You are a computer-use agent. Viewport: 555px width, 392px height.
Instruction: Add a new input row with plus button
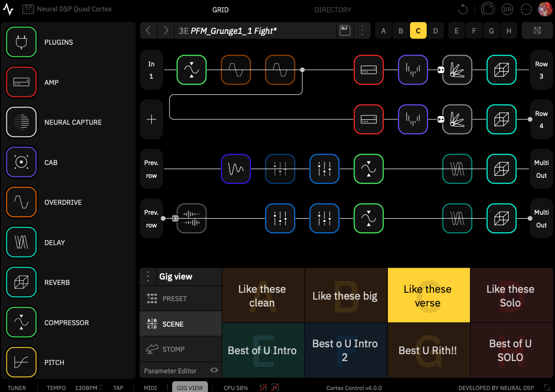151,119
